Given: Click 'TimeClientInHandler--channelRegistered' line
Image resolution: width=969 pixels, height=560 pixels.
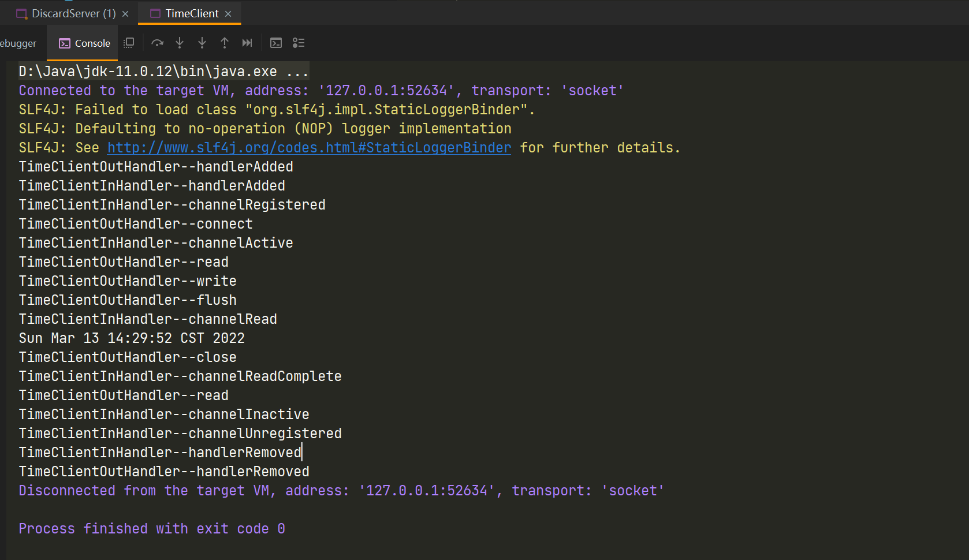Looking at the screenshot, I should 172,205.
